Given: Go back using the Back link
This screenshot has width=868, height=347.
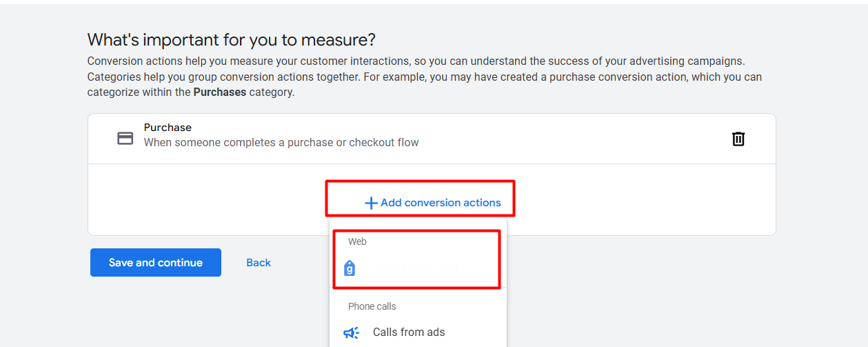Looking at the screenshot, I should [259, 263].
